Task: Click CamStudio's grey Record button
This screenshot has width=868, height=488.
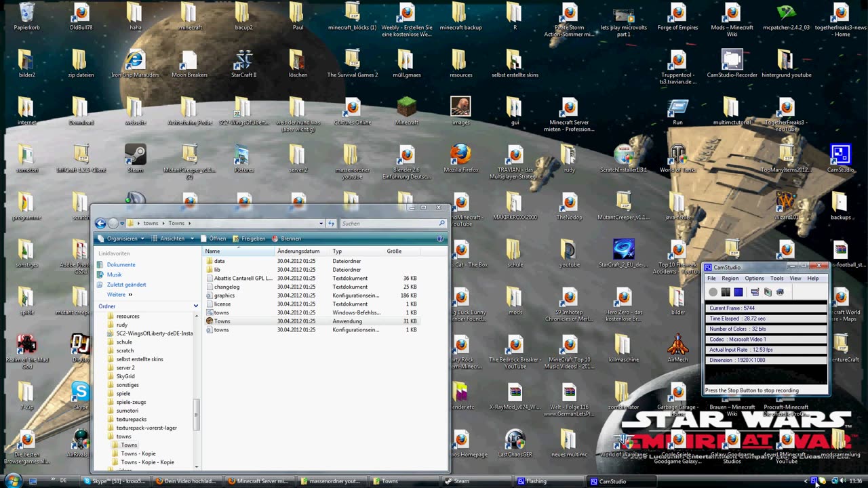Action: coord(713,292)
